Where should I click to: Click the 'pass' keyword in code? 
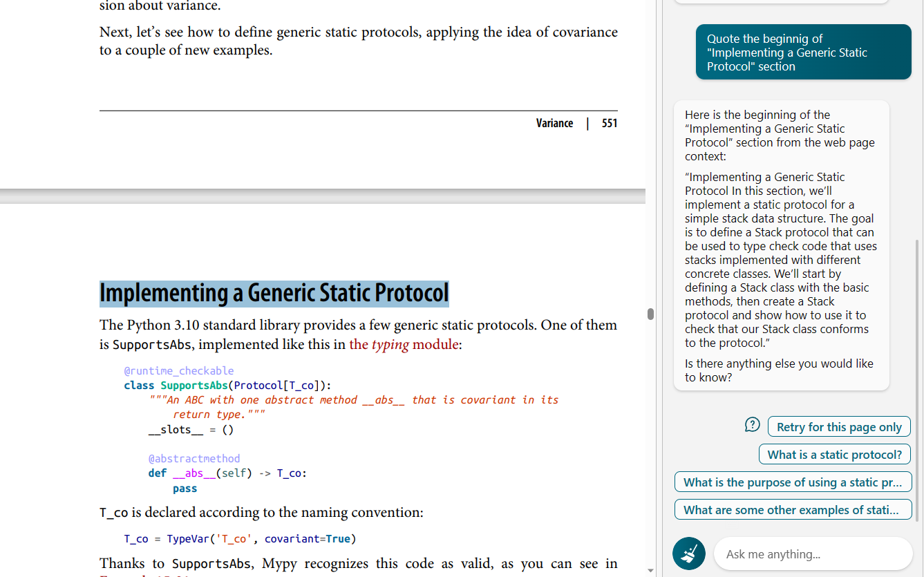click(x=185, y=489)
